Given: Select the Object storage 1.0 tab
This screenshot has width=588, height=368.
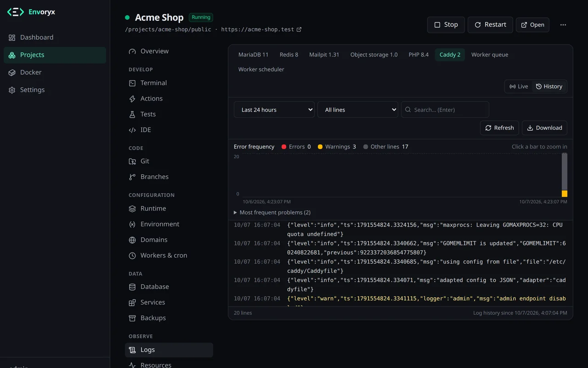Looking at the screenshot, I should pos(374,55).
